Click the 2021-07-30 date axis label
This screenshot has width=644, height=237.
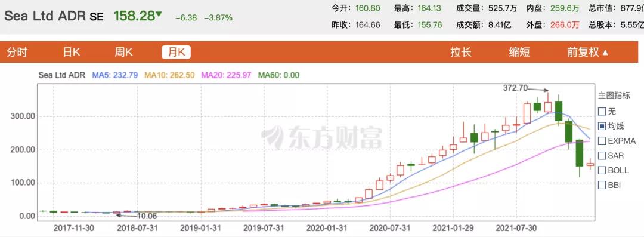pos(516,228)
